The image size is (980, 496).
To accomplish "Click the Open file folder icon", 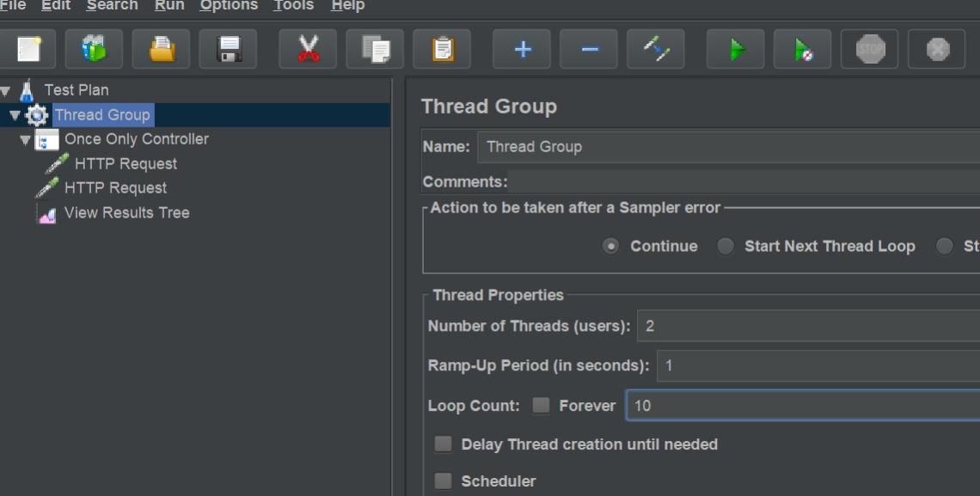I will pyautogui.click(x=162, y=49).
